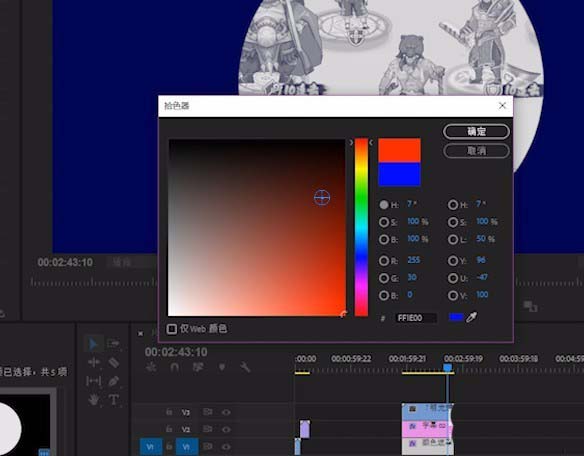Toggle sync lock on V1 track

click(x=207, y=446)
